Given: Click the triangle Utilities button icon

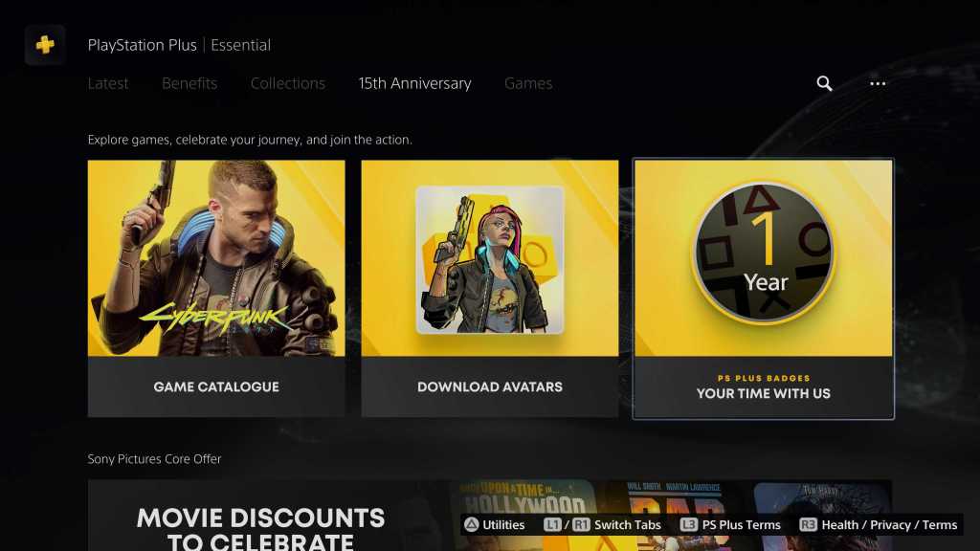Looking at the screenshot, I should pyautogui.click(x=471, y=525).
